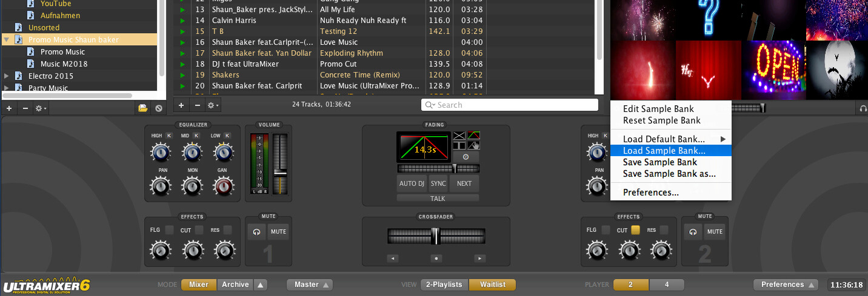Click the channel 1 volume fader
The width and height of the screenshot is (868, 296).
[279, 173]
